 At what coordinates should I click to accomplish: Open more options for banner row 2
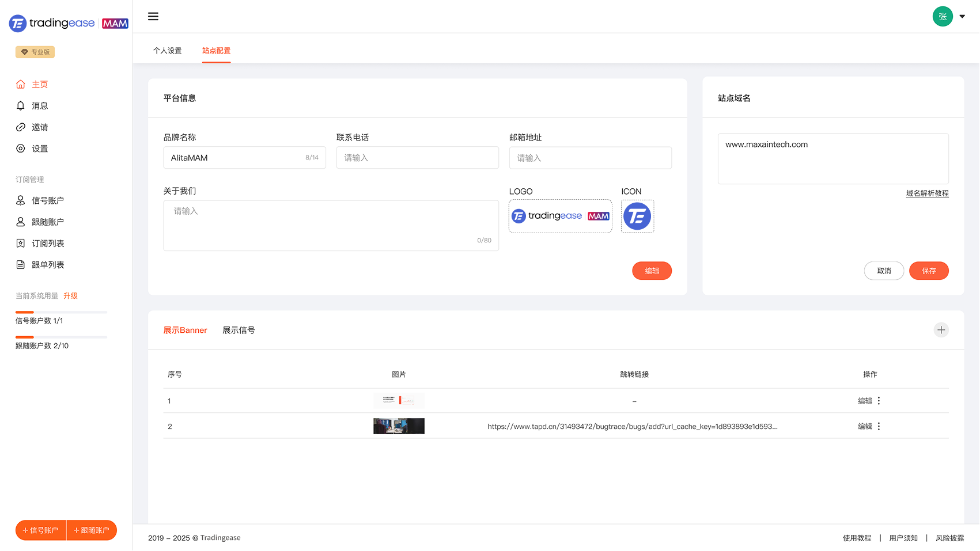point(879,427)
